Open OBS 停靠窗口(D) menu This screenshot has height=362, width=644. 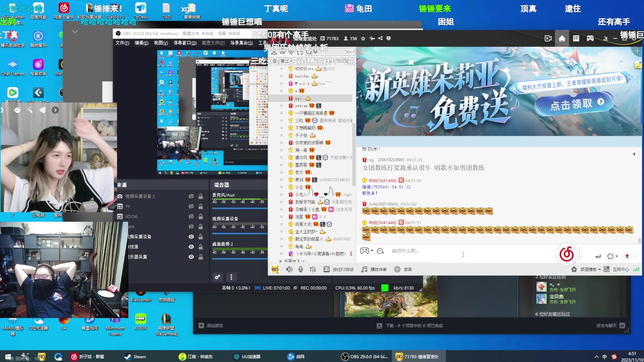coord(185,43)
